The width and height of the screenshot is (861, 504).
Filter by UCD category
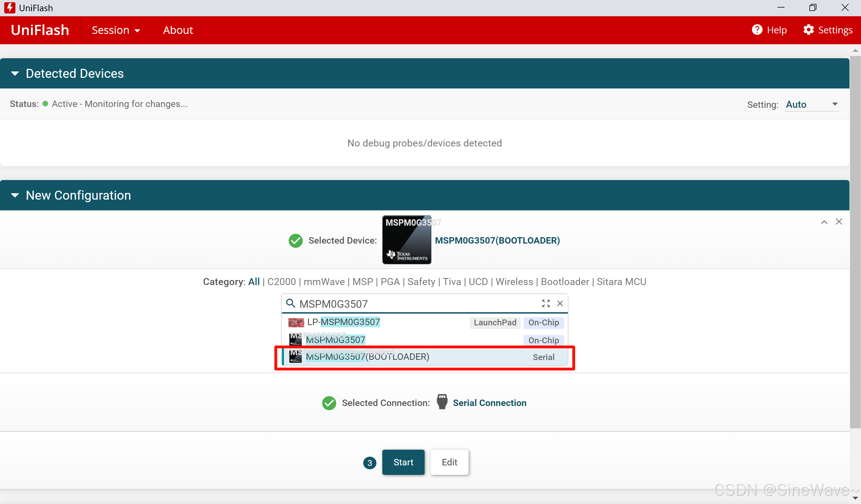coord(478,281)
